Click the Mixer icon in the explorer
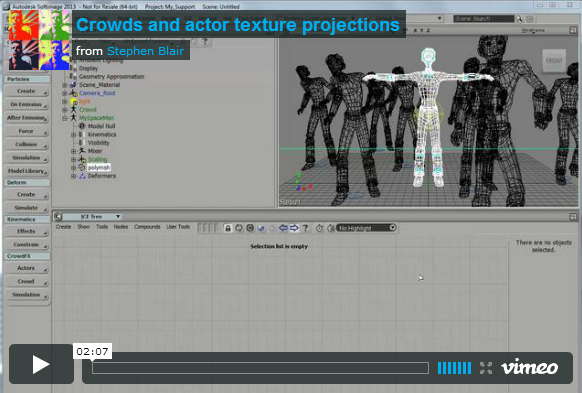The height and width of the screenshot is (393, 582). (82, 151)
